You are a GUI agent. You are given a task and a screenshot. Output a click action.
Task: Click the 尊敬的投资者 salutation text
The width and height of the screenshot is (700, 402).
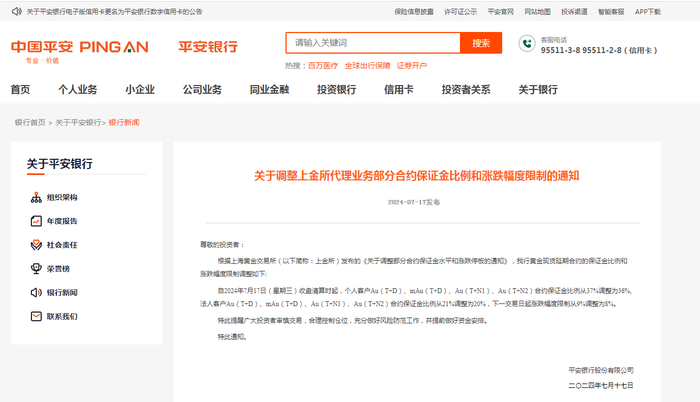(222, 245)
